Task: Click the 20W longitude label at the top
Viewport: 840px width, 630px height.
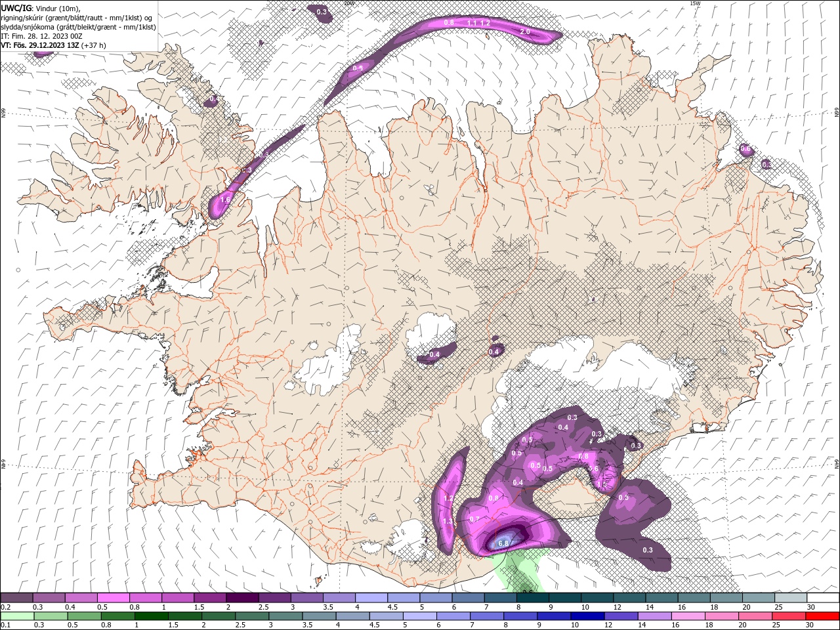Action: tap(348, 3)
